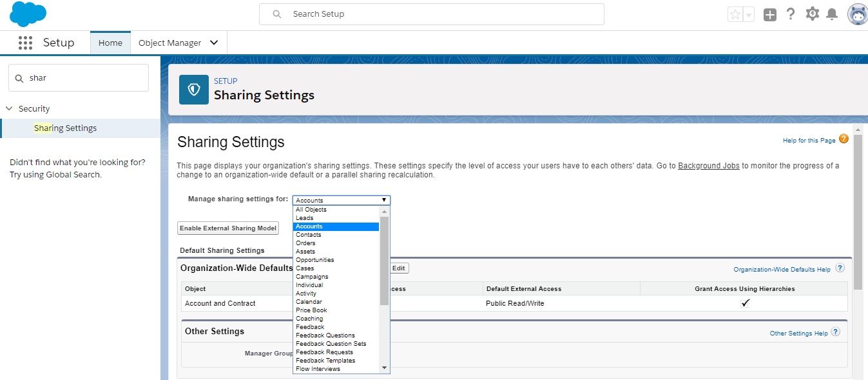
Task: Open Other Settings Help question mark
Action: tap(836, 332)
